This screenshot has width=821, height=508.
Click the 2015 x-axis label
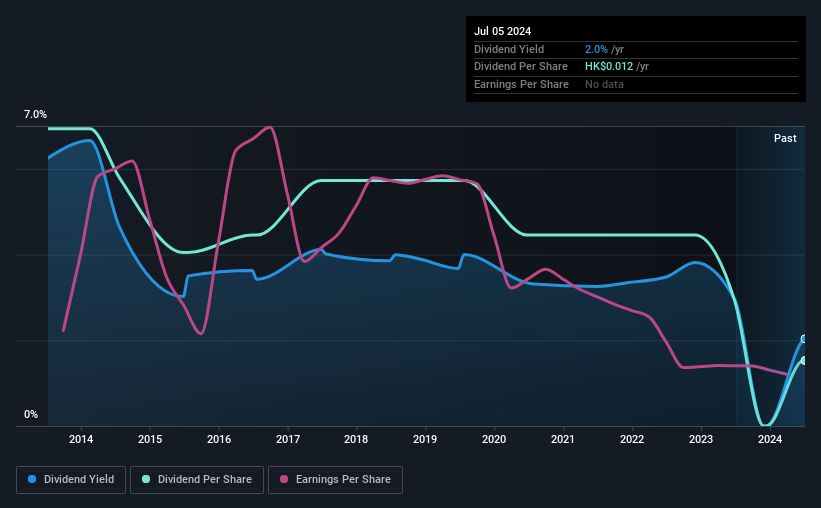click(150, 439)
